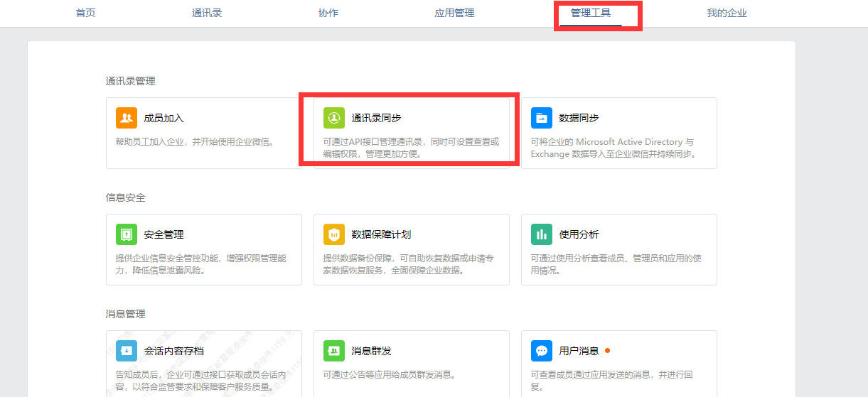Click description 提供数据备份保障
This screenshot has height=397, width=868.
pyautogui.click(x=409, y=264)
